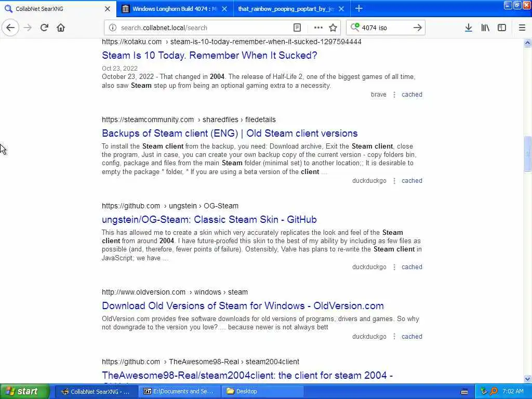This screenshot has height=399, width=532.
Task: Click the vertical scrollbar thumb
Action: click(527, 154)
